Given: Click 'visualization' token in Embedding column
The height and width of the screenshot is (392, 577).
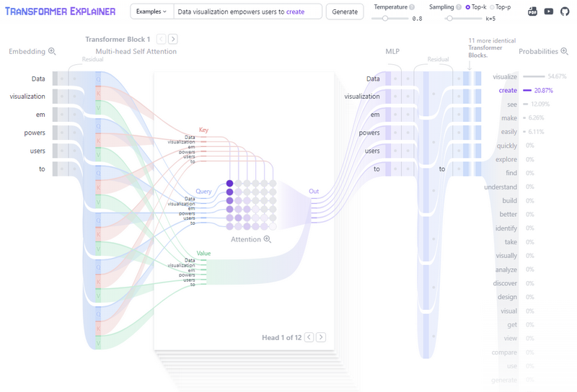Looking at the screenshot, I should pyautogui.click(x=27, y=97).
